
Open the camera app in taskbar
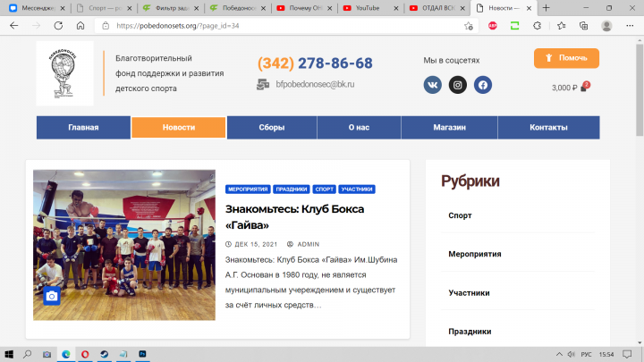click(47, 354)
